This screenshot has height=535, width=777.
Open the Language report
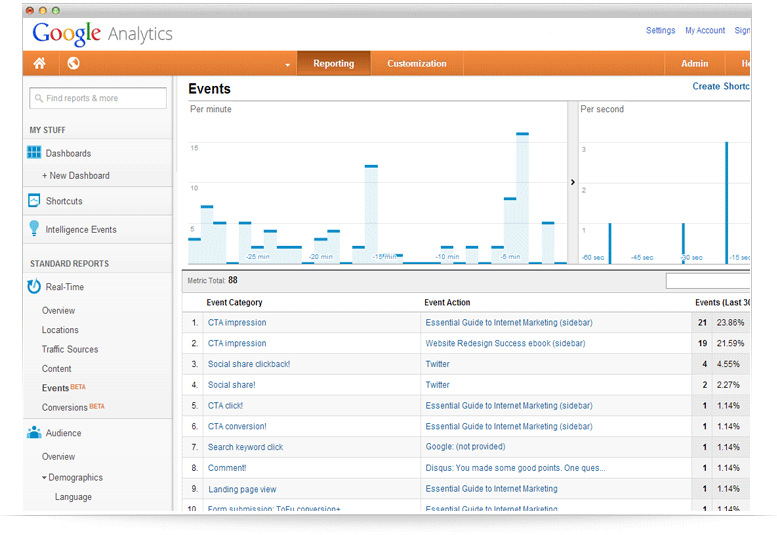click(73, 497)
